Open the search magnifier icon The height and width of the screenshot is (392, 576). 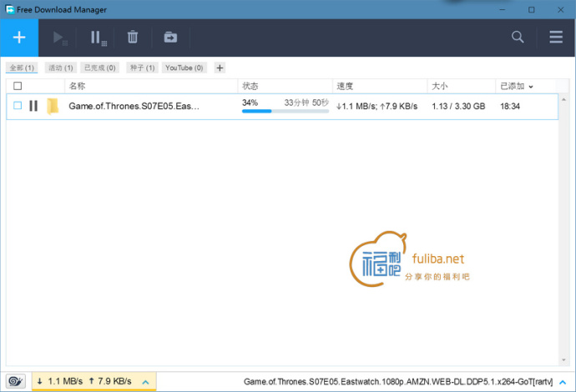518,37
